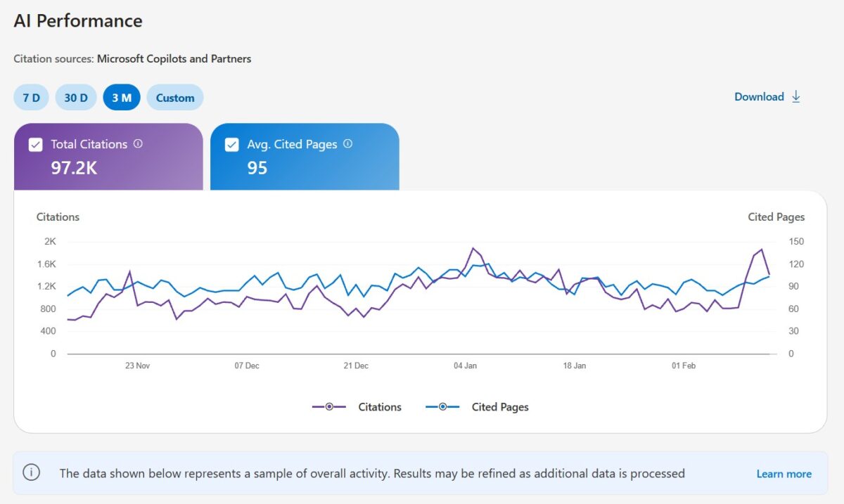Uncheck the Total Citations checkbox
844x504 pixels.
pyautogui.click(x=34, y=143)
